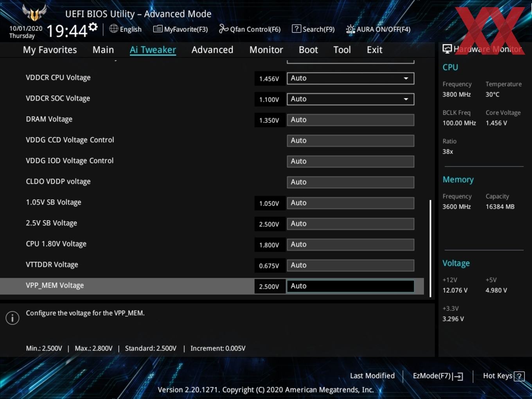Click VPP_MEM Voltage Auto field

[350, 286]
